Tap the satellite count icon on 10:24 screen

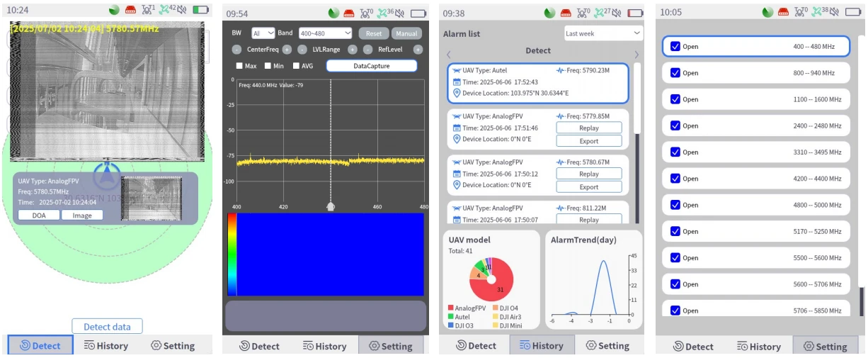(x=167, y=11)
